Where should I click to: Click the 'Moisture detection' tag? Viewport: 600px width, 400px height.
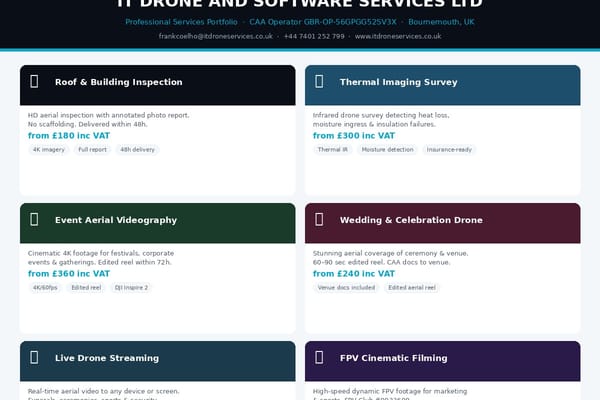pos(387,150)
